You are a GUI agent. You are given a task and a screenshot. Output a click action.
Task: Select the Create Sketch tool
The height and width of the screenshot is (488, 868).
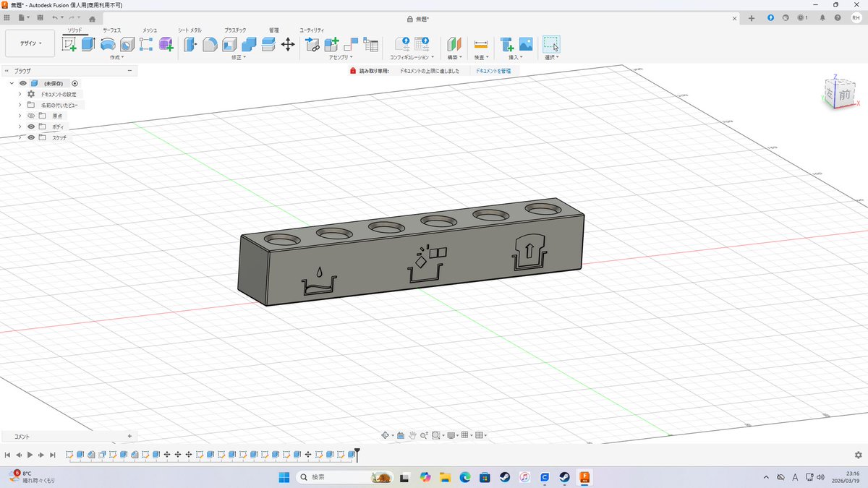coord(69,44)
